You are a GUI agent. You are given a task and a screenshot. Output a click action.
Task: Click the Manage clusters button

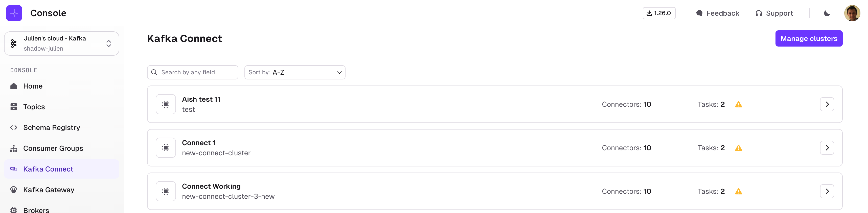pyautogui.click(x=809, y=38)
